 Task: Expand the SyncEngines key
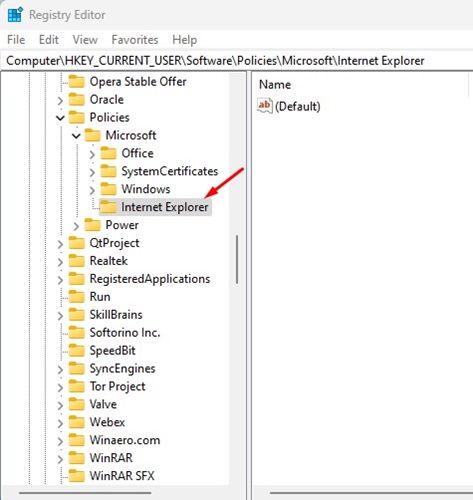tap(60, 370)
